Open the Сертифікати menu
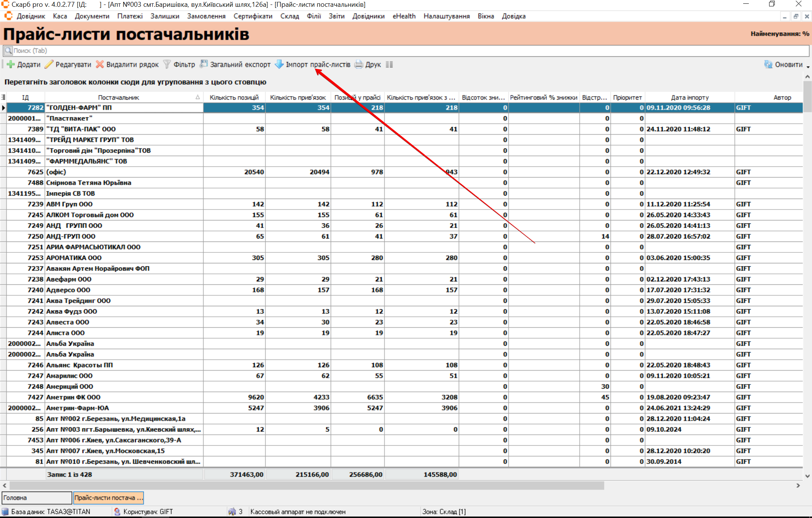 (x=252, y=16)
